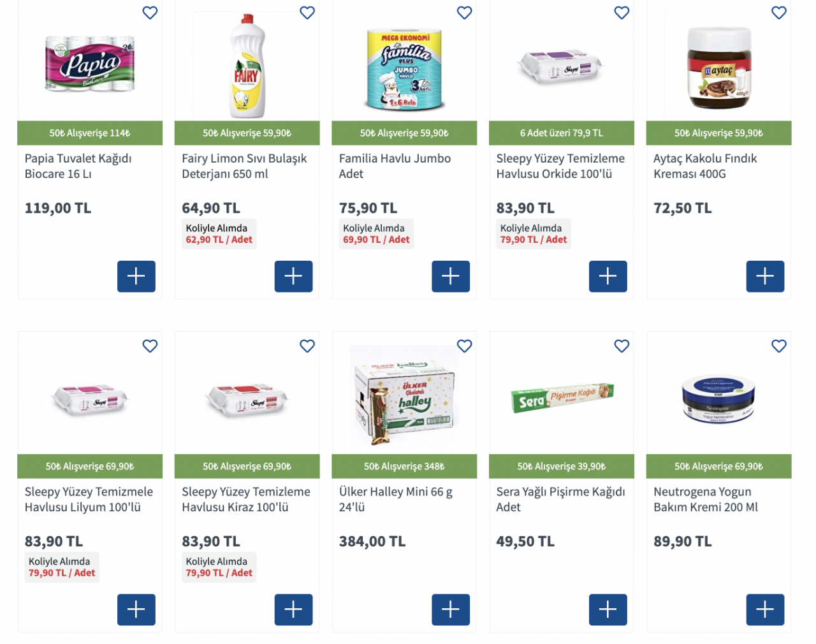Click the Sera Pişirme Kağıdı product image
The width and height of the screenshot is (816, 644).
tap(562, 399)
